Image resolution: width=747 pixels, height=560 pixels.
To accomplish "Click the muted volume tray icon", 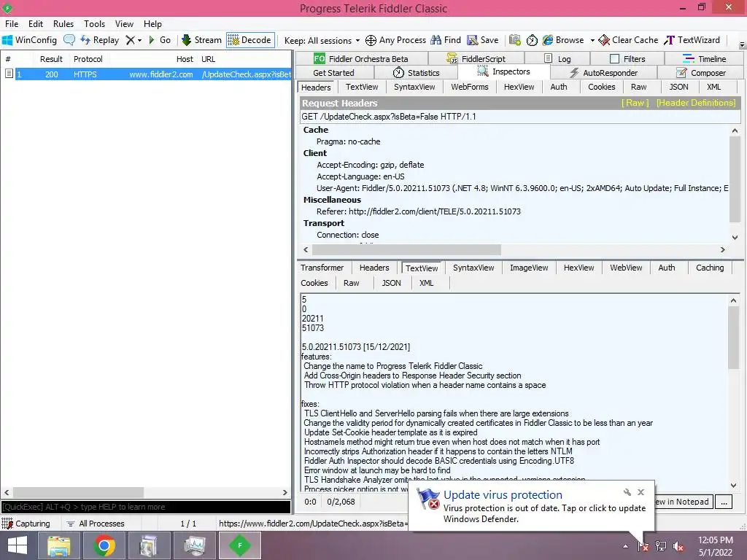I will click(x=678, y=545).
